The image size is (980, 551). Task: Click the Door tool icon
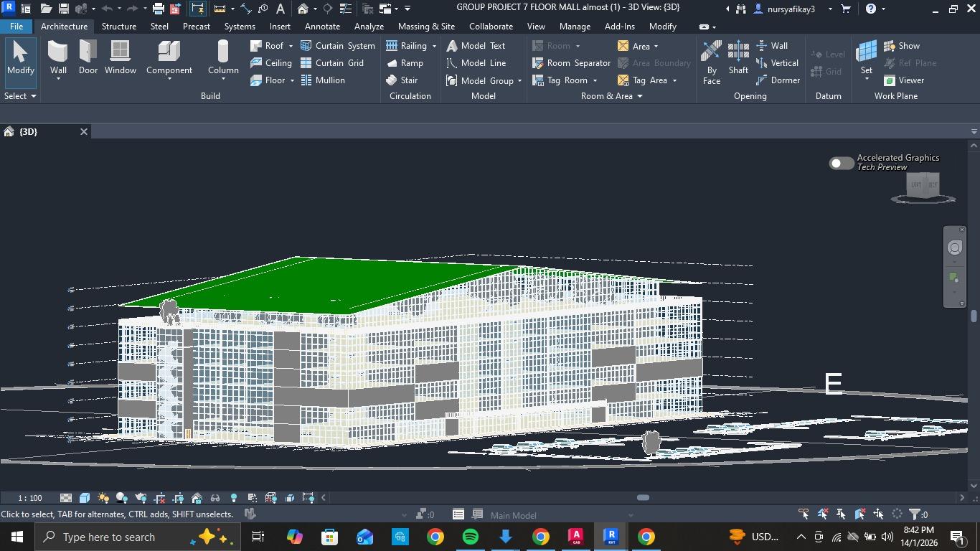pyautogui.click(x=88, y=57)
